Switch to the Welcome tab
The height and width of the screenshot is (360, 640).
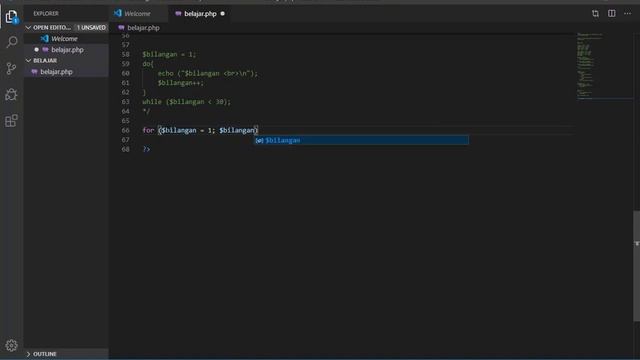tap(137, 13)
